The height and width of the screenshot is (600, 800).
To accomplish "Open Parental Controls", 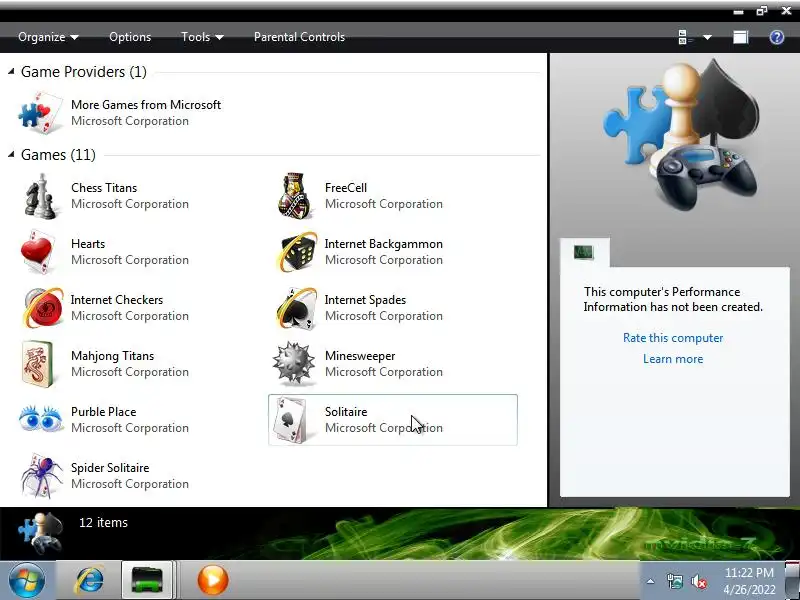I will point(299,37).
